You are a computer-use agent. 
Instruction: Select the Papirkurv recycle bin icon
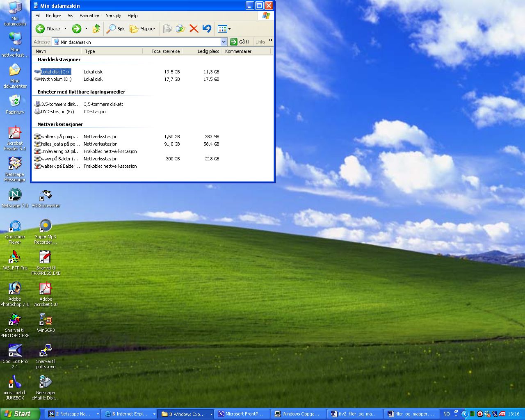pos(15,104)
